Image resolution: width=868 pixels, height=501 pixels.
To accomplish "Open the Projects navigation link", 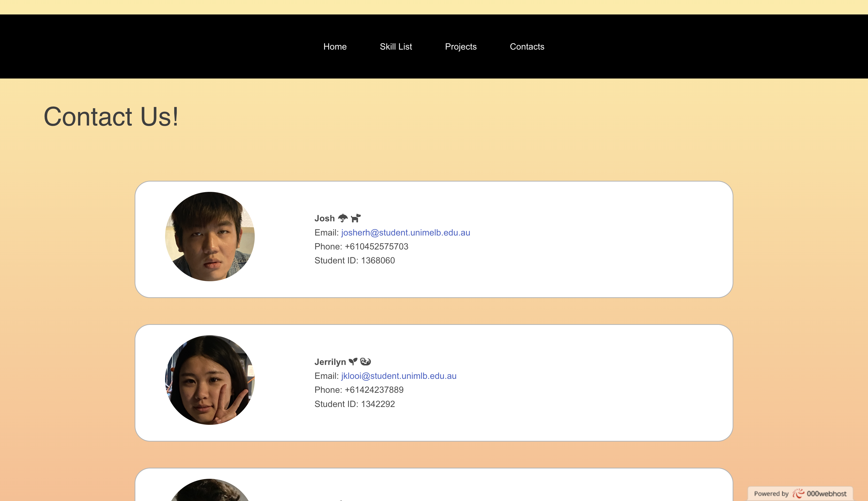I will (461, 46).
